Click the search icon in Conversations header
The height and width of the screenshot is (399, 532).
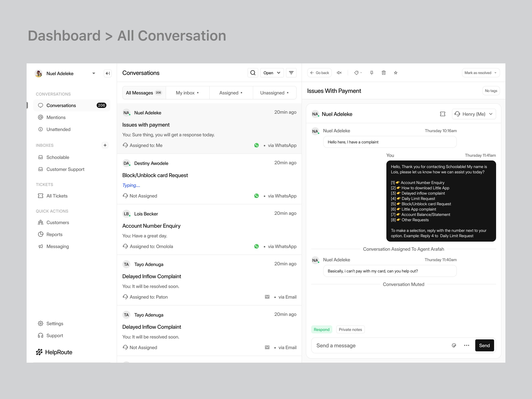[253, 73]
